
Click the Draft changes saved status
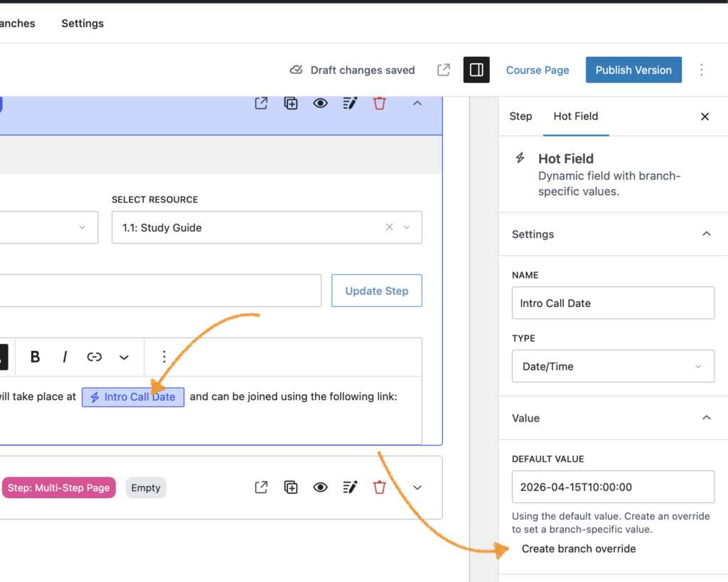pos(353,70)
